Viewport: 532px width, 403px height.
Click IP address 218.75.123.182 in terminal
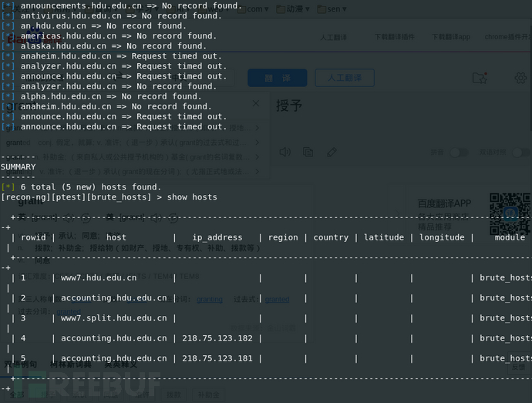tap(217, 338)
